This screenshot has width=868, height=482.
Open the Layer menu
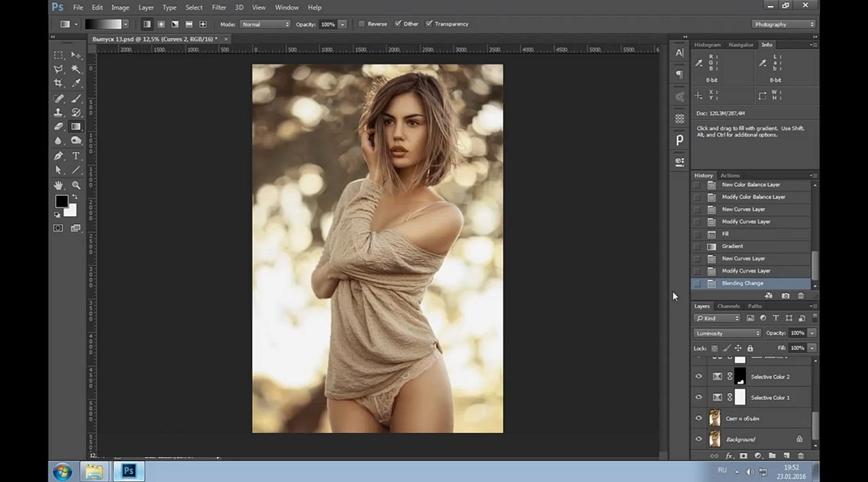coord(146,7)
